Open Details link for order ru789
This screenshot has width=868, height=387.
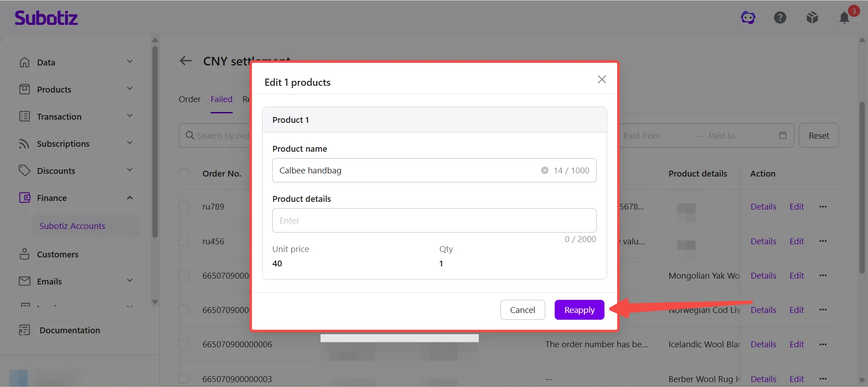[764, 206]
